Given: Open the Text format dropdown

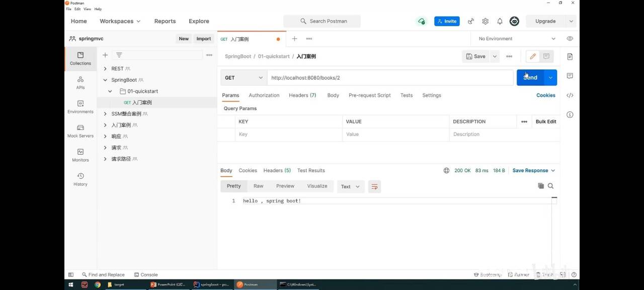Looking at the screenshot, I should click(351, 186).
